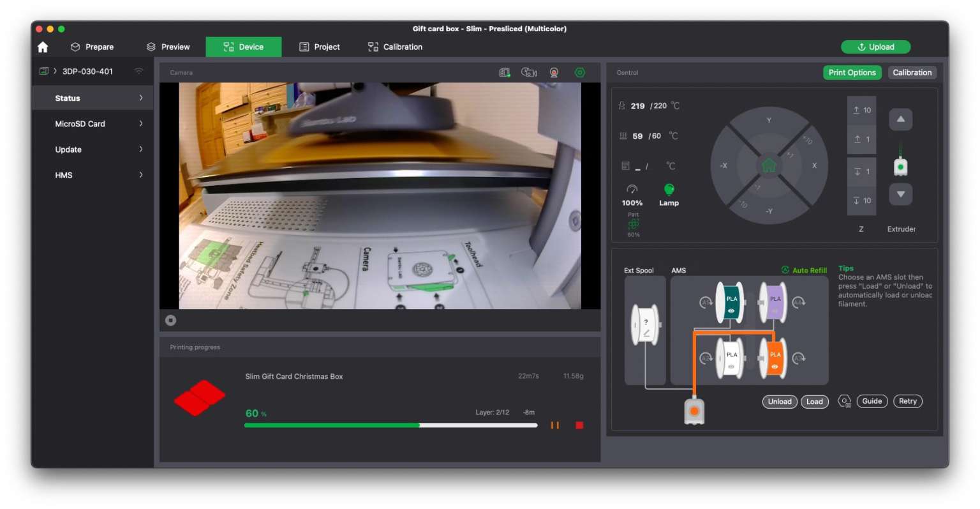
Task: Toggle the Lamp light off
Action: pos(669,190)
